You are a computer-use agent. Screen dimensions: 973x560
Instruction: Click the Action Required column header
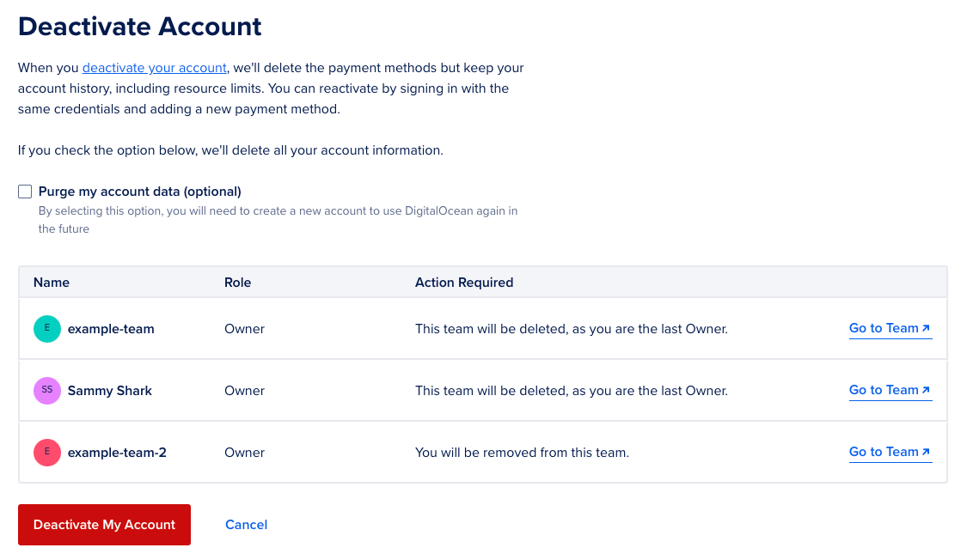pos(464,282)
